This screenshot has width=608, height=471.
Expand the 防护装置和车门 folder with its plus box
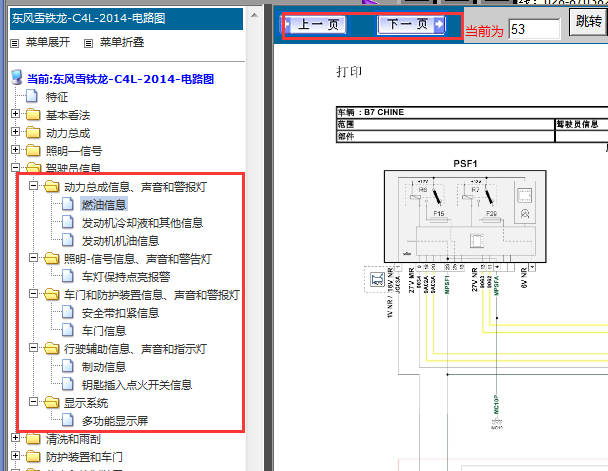coord(15,455)
